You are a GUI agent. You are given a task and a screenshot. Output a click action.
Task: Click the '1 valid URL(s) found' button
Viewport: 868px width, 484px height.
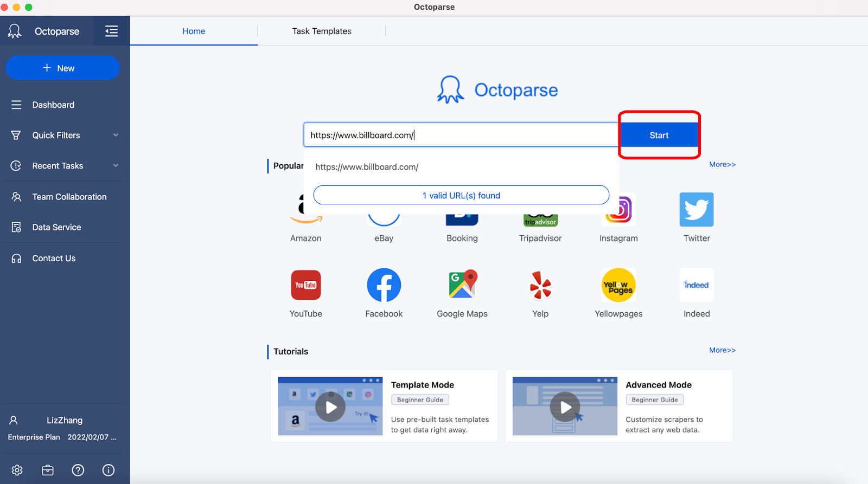point(461,195)
